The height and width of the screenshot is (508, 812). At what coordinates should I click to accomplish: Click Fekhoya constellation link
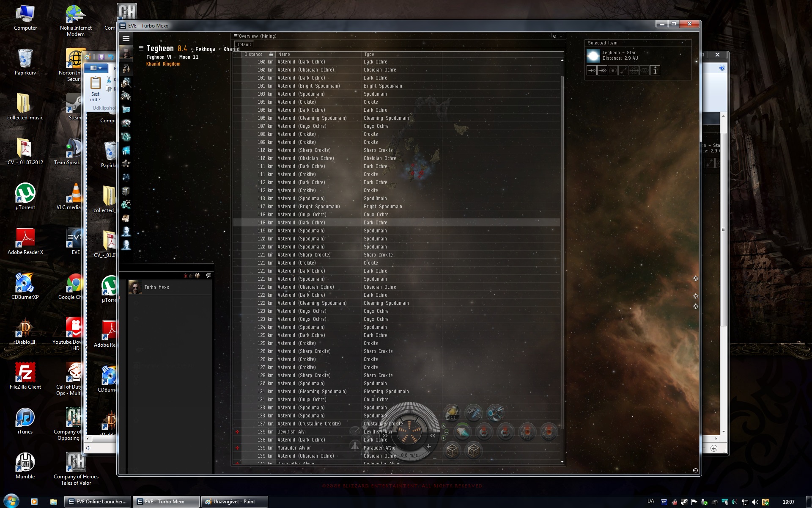tap(205, 50)
